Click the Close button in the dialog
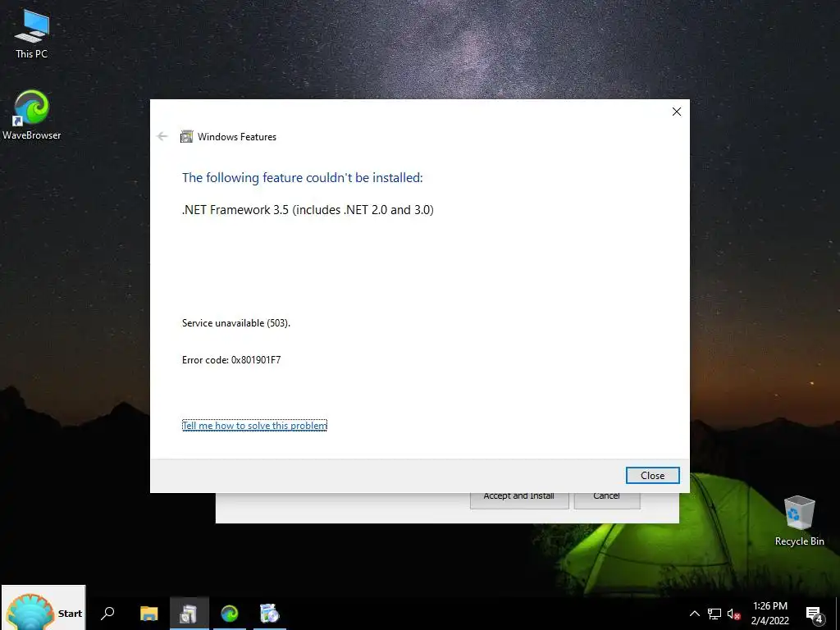The width and height of the screenshot is (840, 630). 652,475
